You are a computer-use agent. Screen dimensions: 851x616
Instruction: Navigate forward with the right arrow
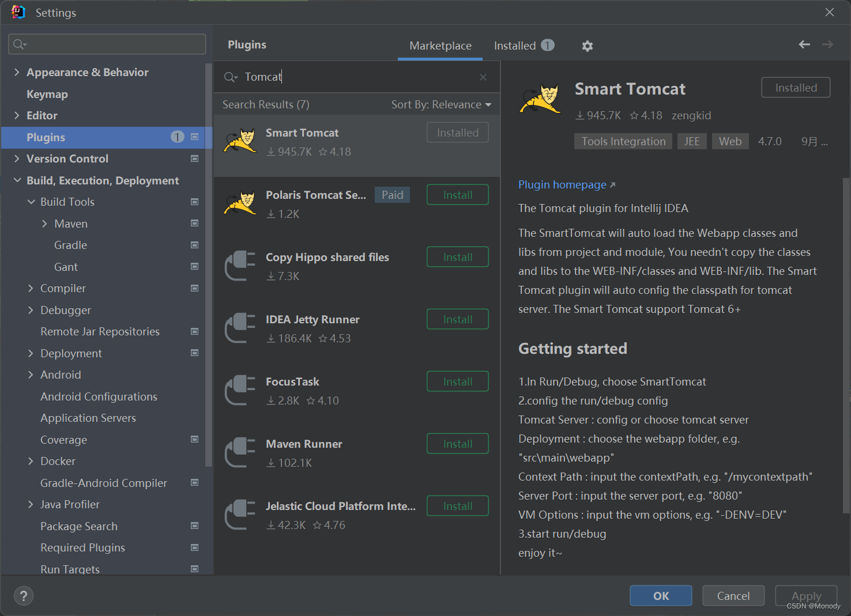click(x=827, y=44)
